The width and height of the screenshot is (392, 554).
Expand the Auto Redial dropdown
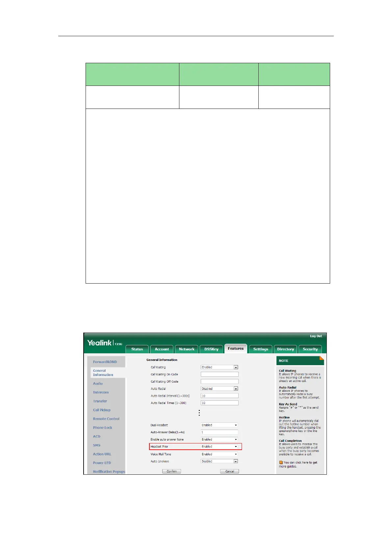click(x=220, y=389)
